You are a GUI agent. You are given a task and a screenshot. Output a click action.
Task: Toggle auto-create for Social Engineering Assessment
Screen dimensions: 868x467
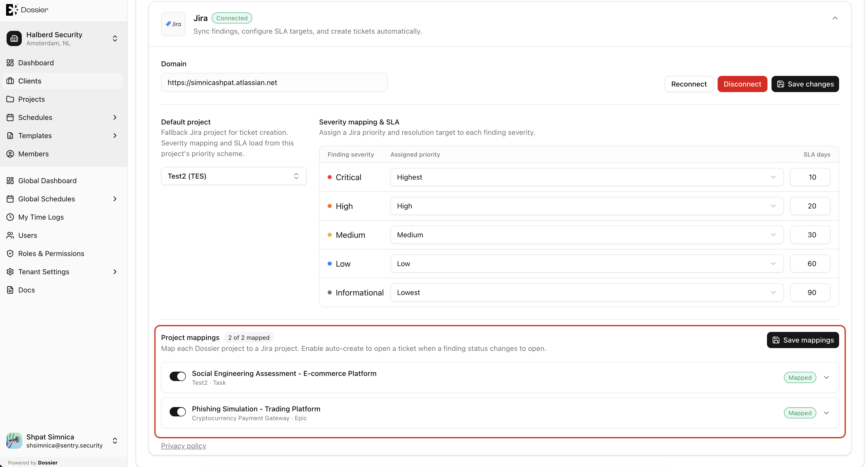click(177, 376)
